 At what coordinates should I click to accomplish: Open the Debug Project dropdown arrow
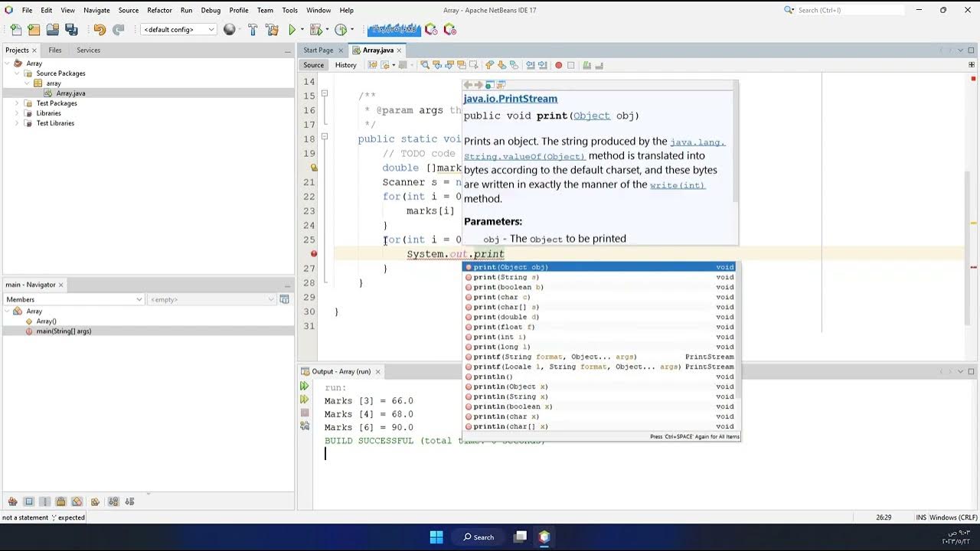click(327, 29)
